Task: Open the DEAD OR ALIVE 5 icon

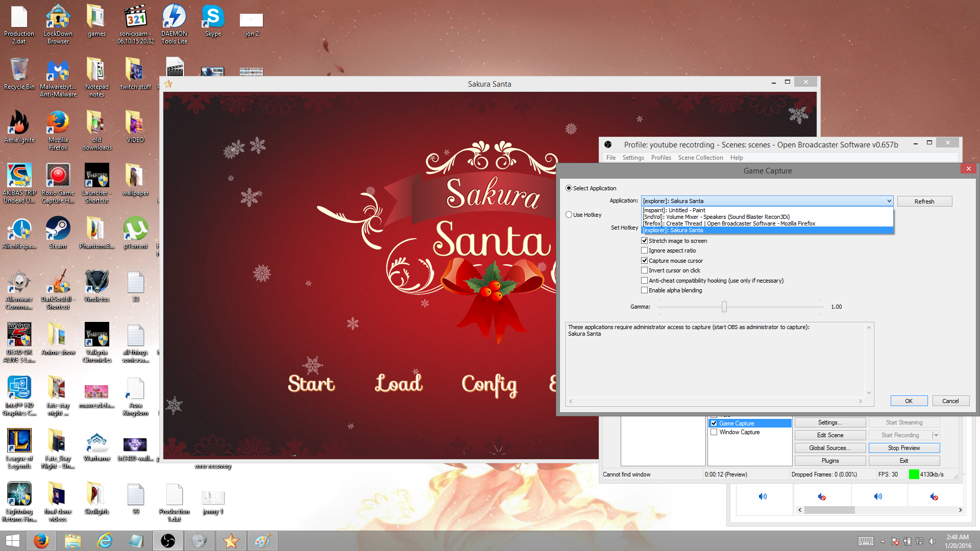Action: pyautogui.click(x=19, y=342)
